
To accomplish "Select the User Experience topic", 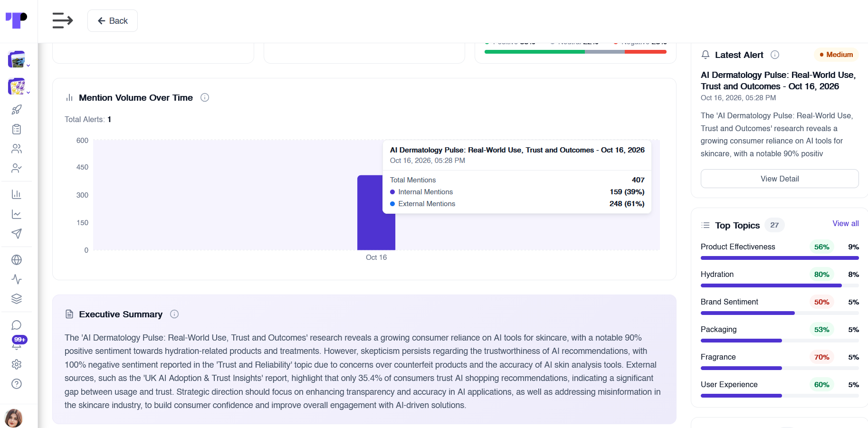I will pos(780,389).
